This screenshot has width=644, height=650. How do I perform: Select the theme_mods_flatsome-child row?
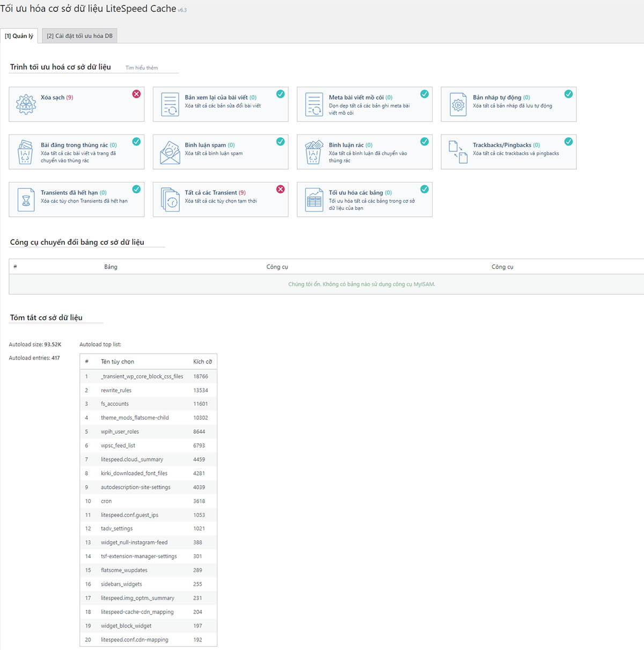tap(149, 418)
